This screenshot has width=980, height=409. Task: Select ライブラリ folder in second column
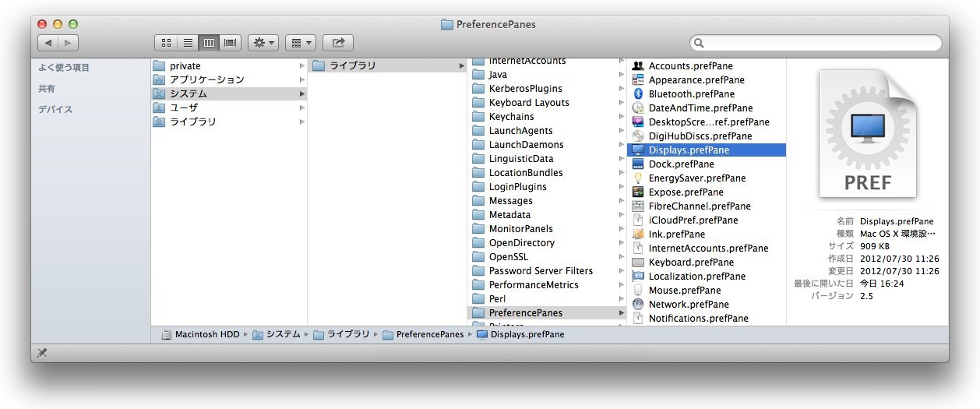tap(388, 65)
